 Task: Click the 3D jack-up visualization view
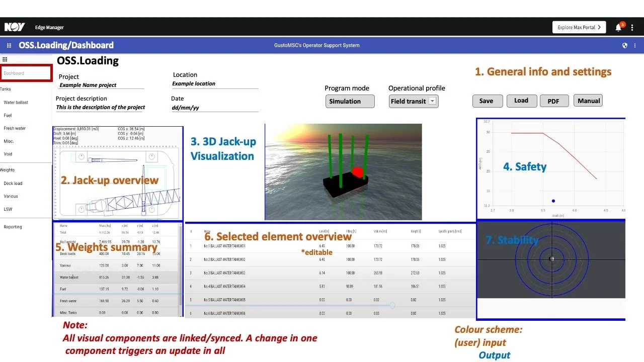click(343, 172)
